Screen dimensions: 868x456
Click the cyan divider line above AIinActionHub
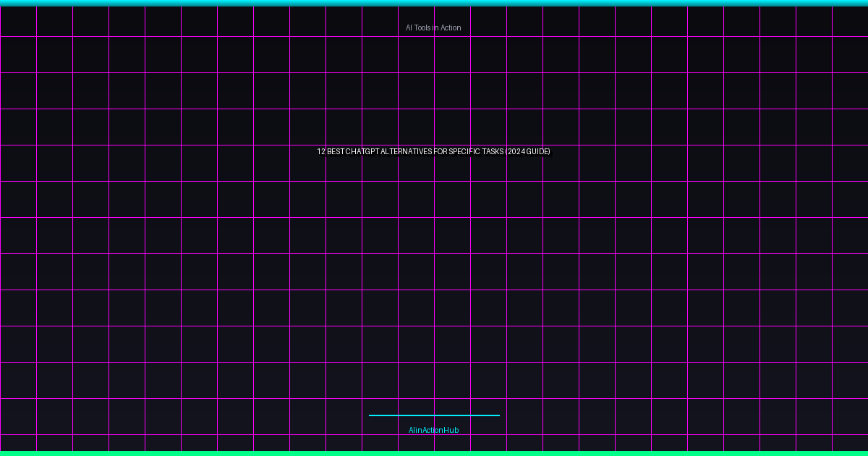tap(434, 415)
